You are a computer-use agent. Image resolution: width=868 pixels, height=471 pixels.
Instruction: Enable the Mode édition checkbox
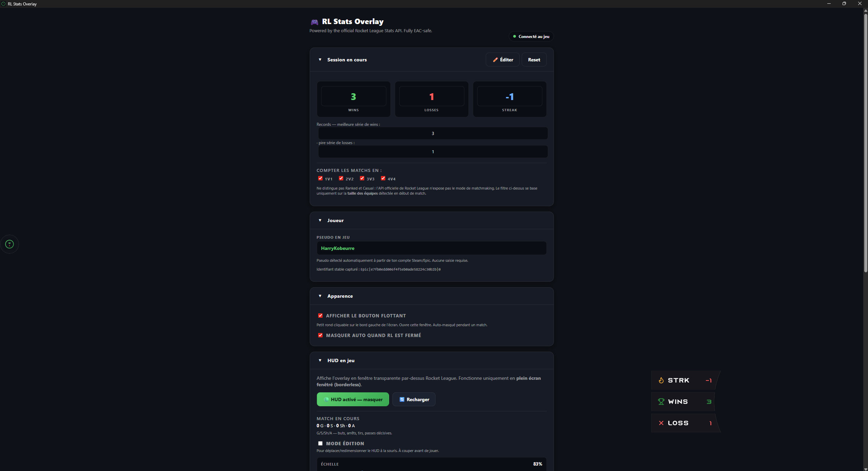[x=320, y=444]
